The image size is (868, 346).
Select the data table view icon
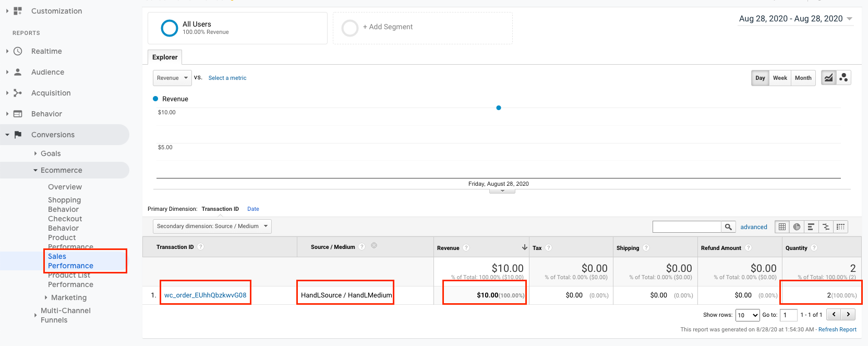782,226
